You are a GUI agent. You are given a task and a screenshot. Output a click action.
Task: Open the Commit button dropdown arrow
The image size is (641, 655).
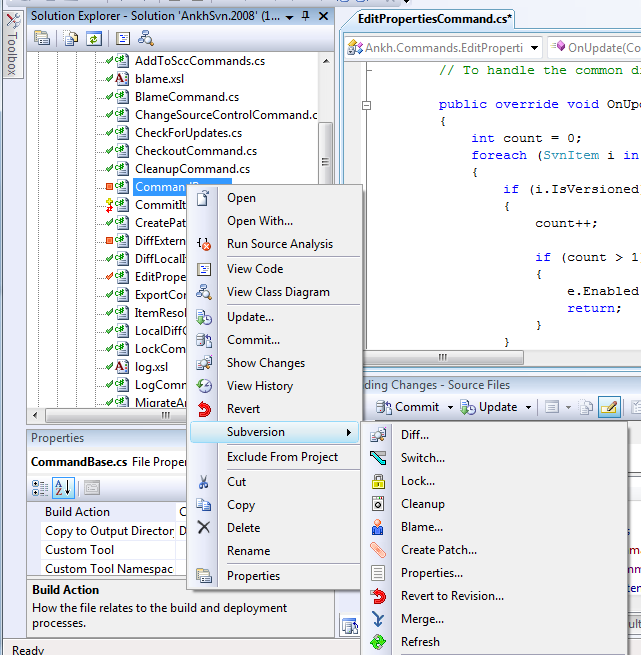(450, 408)
